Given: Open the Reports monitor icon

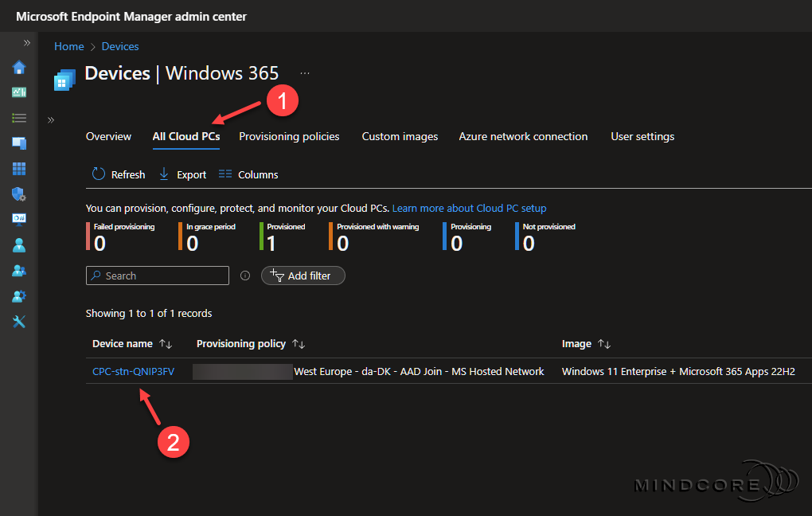Looking at the screenshot, I should tap(19, 220).
